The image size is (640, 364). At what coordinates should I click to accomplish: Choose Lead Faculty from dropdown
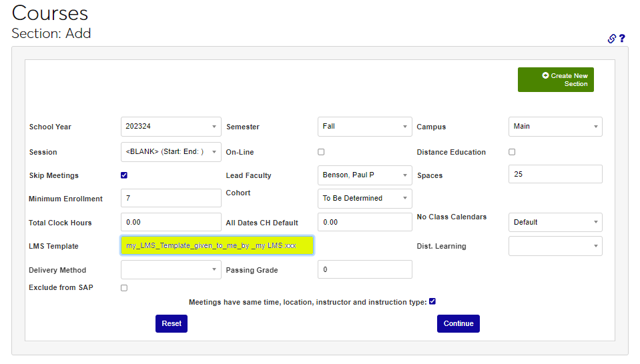click(364, 175)
